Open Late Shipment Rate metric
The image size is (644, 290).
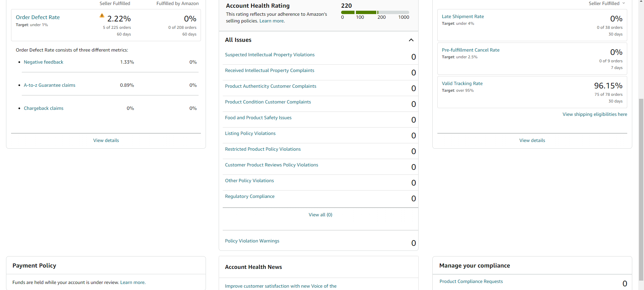point(463,16)
